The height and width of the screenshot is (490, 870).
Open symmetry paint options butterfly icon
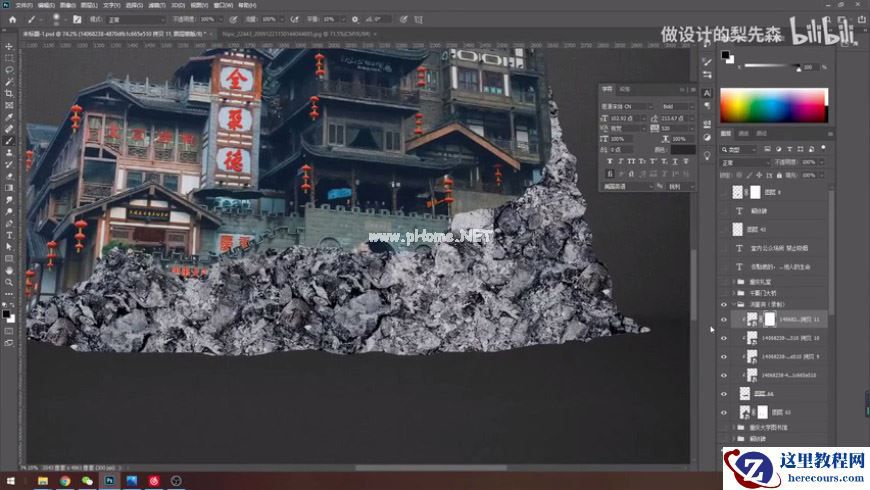tap(418, 19)
